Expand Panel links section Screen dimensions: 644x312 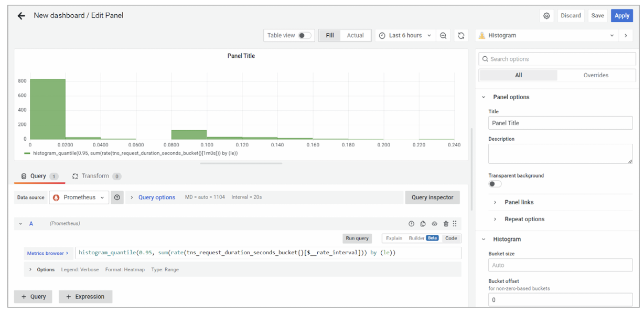coord(519,202)
